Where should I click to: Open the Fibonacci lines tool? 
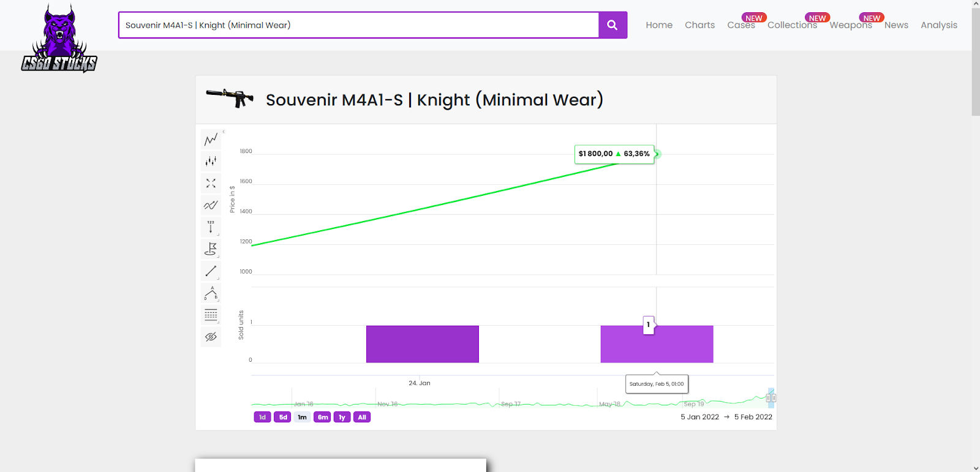(x=211, y=315)
